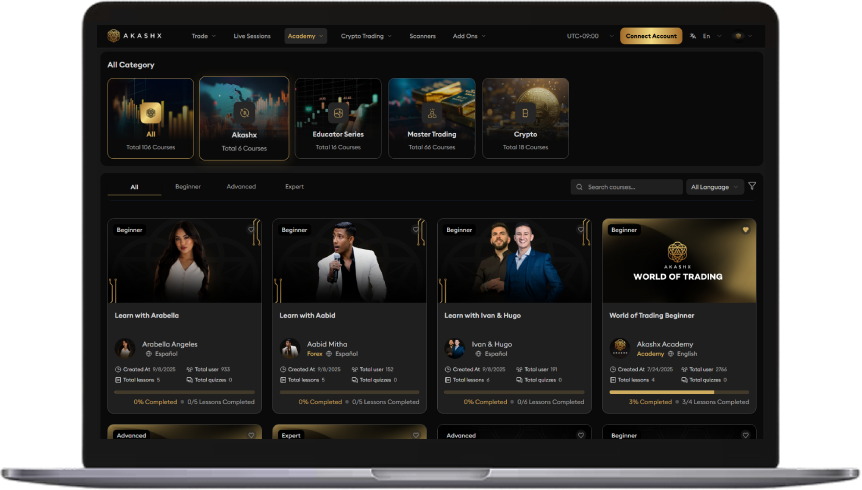Favorite the Learn with Aabid course

click(416, 229)
